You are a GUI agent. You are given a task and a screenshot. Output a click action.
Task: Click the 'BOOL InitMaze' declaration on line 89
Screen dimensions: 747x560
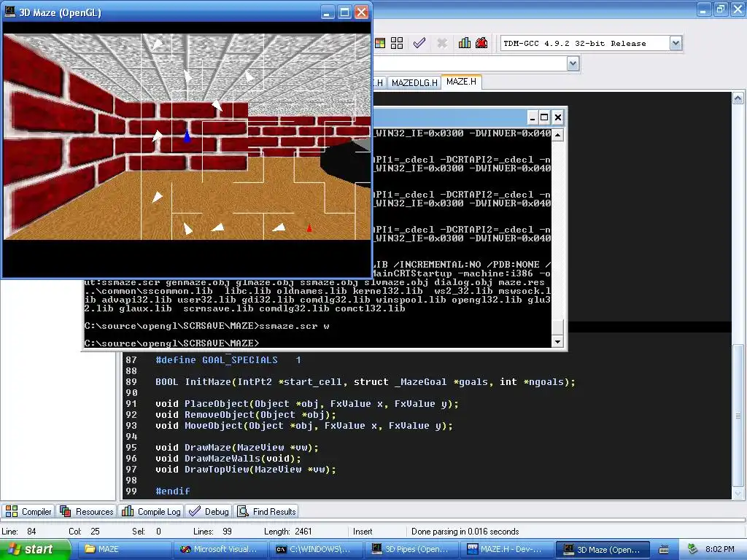365,382
